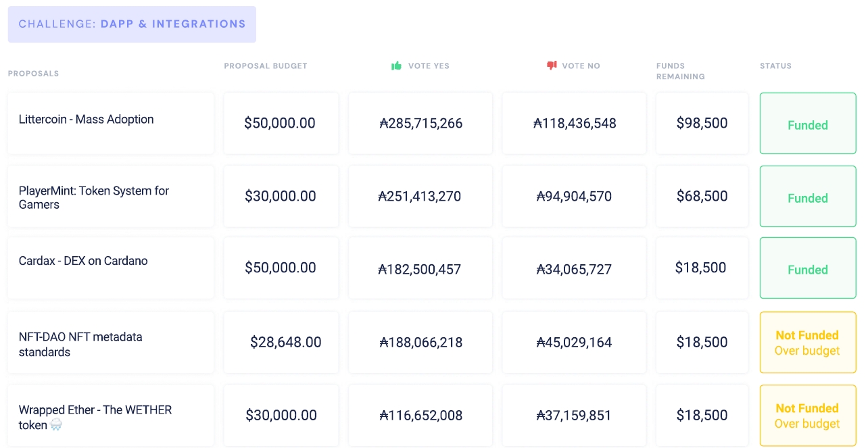The image size is (868, 448).
Task: Click the Status column header
Action: [775, 66]
